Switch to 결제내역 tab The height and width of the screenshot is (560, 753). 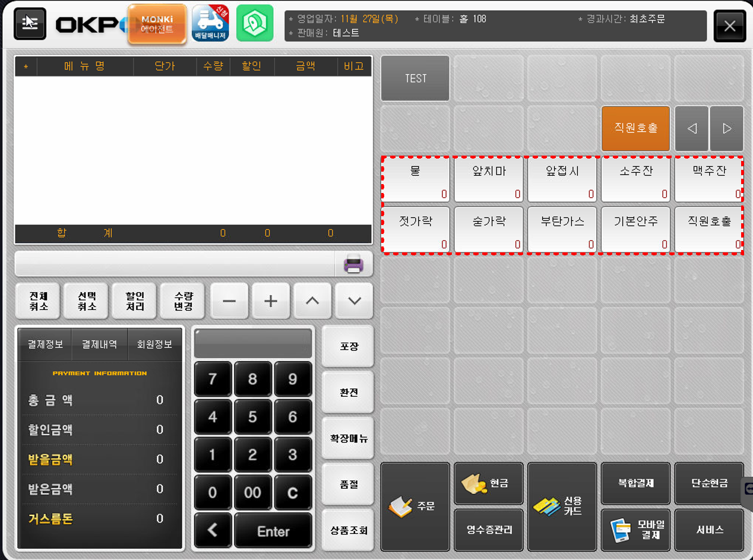pyautogui.click(x=99, y=344)
